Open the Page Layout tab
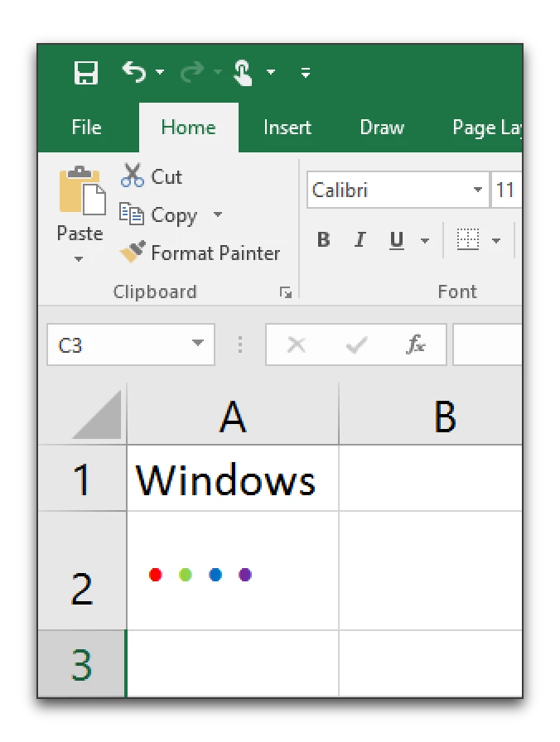The width and height of the screenshot is (560, 742). pos(487,128)
